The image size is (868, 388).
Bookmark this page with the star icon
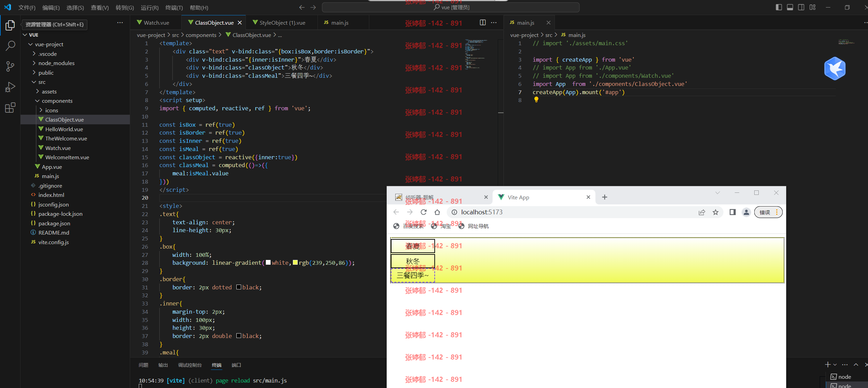pyautogui.click(x=716, y=212)
